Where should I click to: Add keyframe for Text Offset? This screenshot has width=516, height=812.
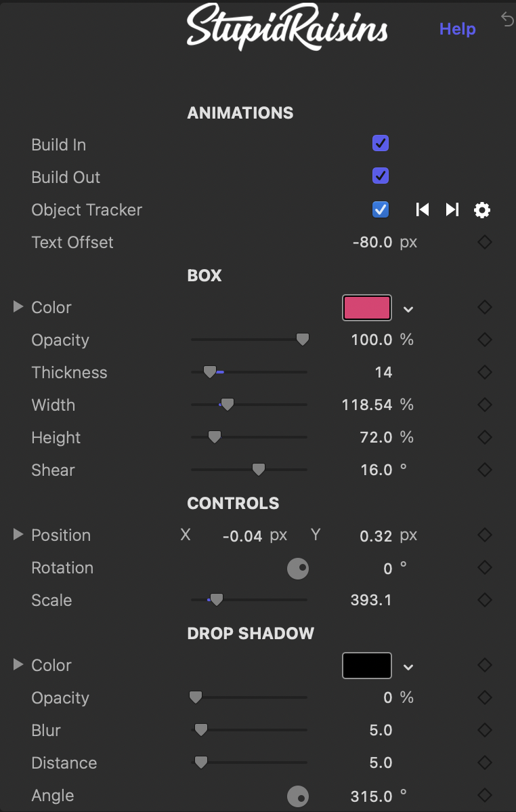(484, 243)
